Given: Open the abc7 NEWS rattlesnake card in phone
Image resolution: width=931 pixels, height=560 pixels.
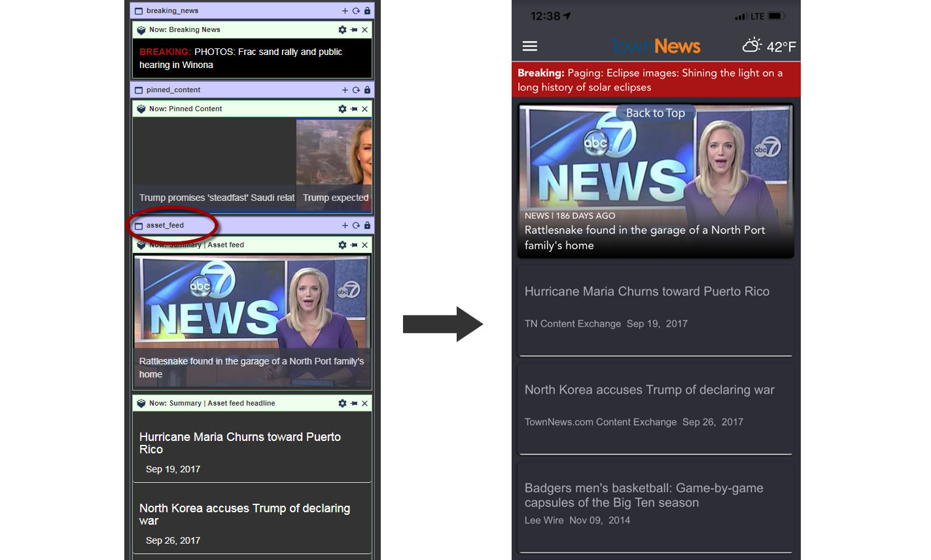Looking at the screenshot, I should tap(656, 181).
